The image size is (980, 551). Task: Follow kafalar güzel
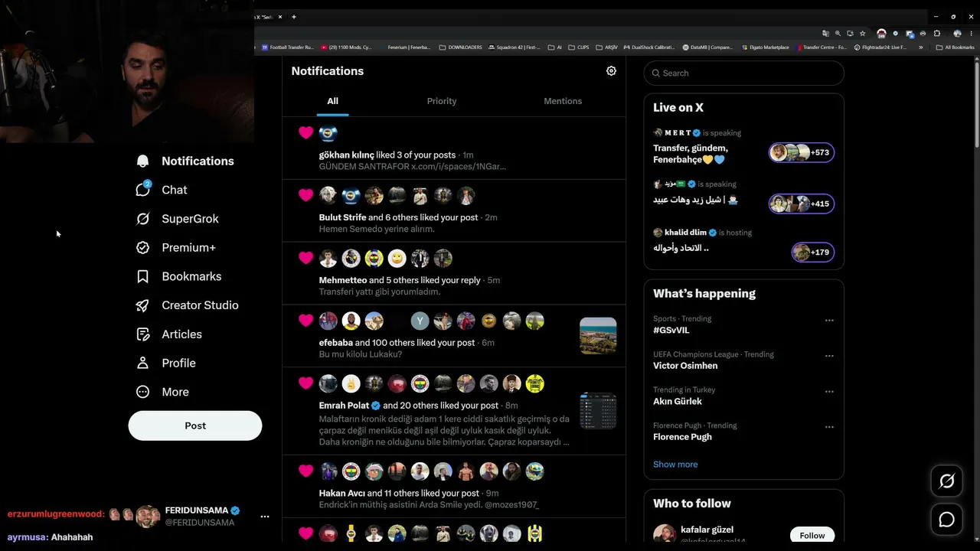click(812, 535)
